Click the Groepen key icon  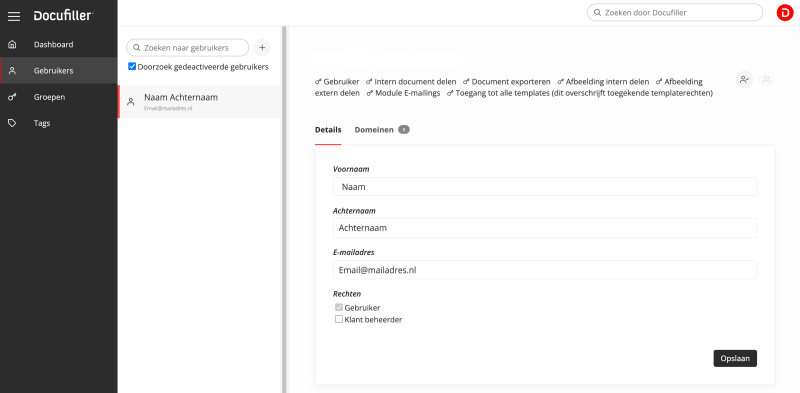pyautogui.click(x=13, y=97)
